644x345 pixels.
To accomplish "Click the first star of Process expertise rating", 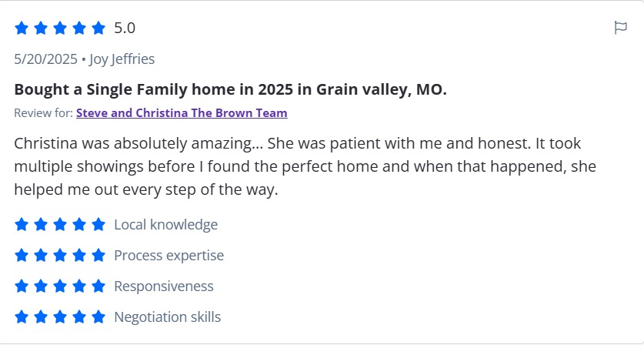I will 22,256.
